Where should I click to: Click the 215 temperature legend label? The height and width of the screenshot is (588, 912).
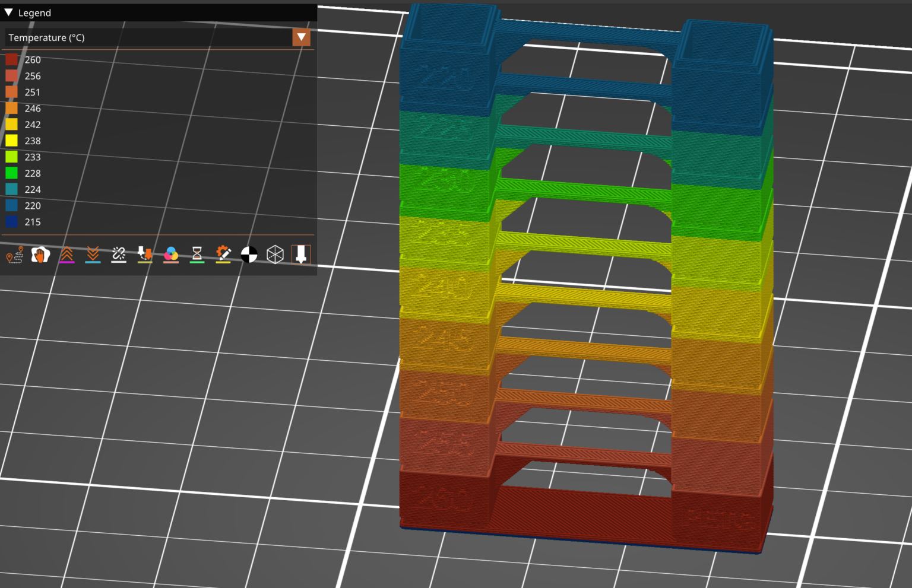point(33,222)
